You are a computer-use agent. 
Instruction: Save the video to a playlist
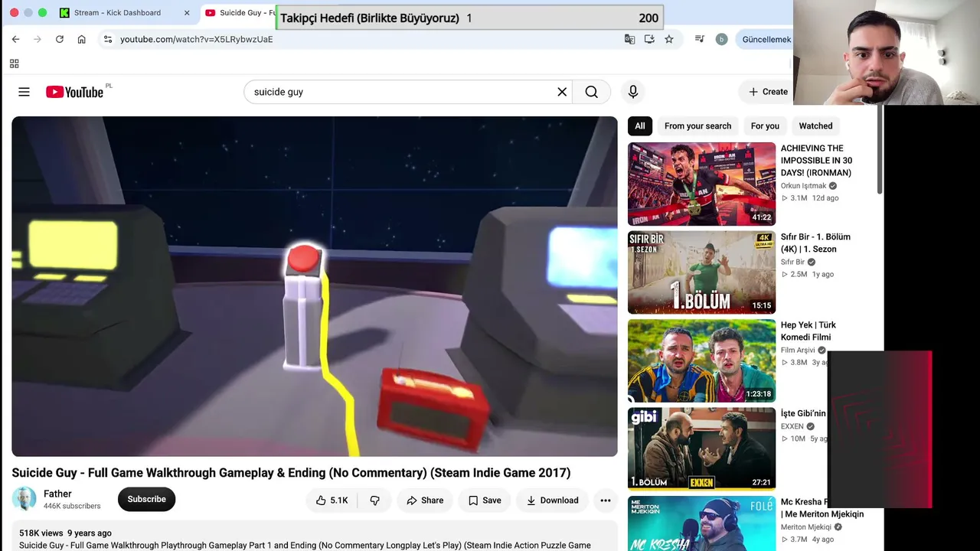coord(485,500)
